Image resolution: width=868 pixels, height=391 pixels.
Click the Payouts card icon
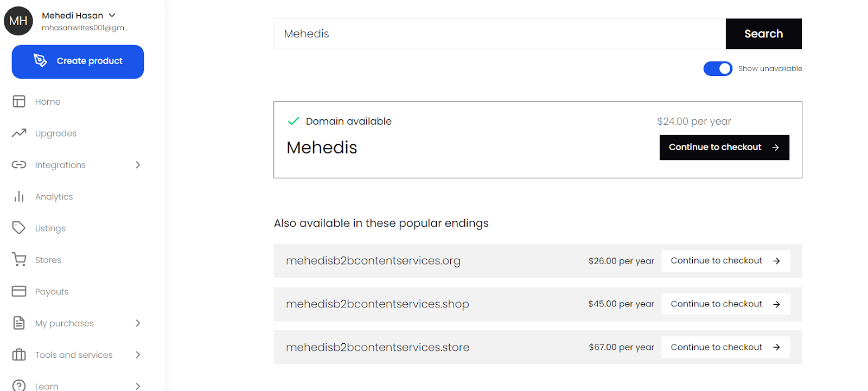19,291
